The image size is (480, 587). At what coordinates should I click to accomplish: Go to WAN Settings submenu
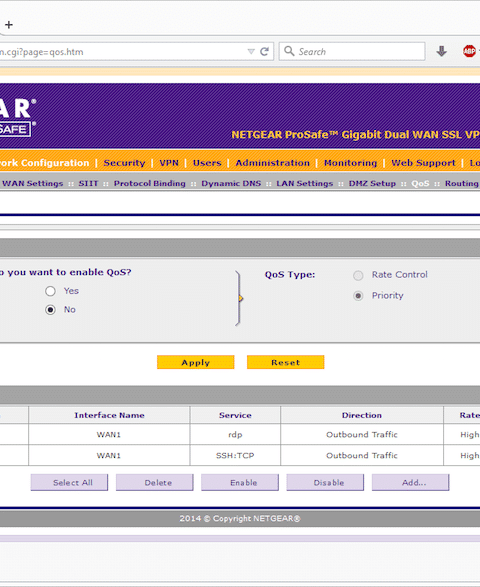click(33, 183)
